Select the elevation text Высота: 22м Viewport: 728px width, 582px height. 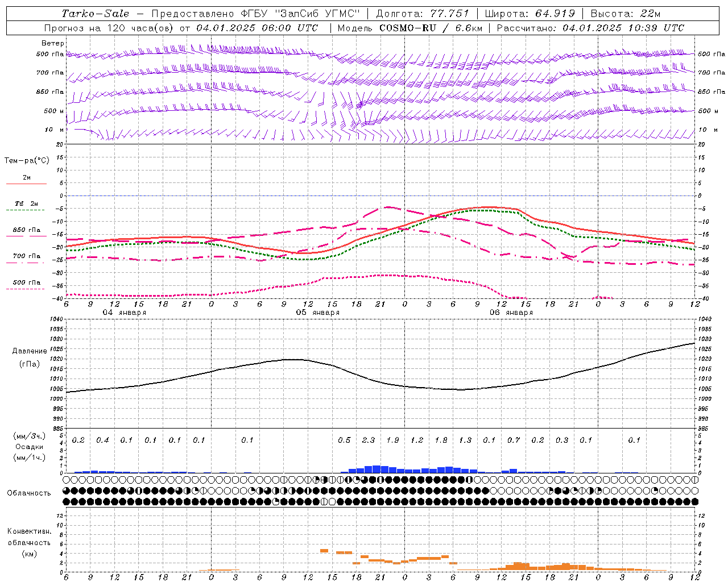[626, 14]
